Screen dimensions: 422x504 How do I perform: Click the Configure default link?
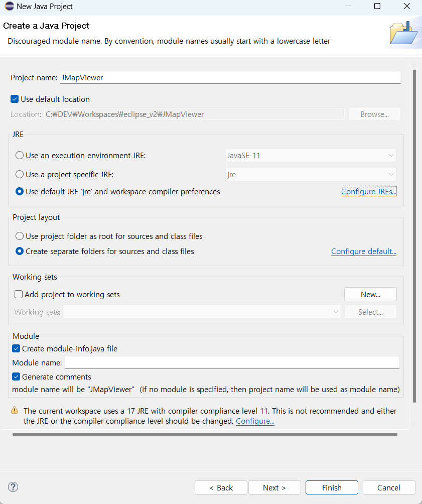[364, 251]
